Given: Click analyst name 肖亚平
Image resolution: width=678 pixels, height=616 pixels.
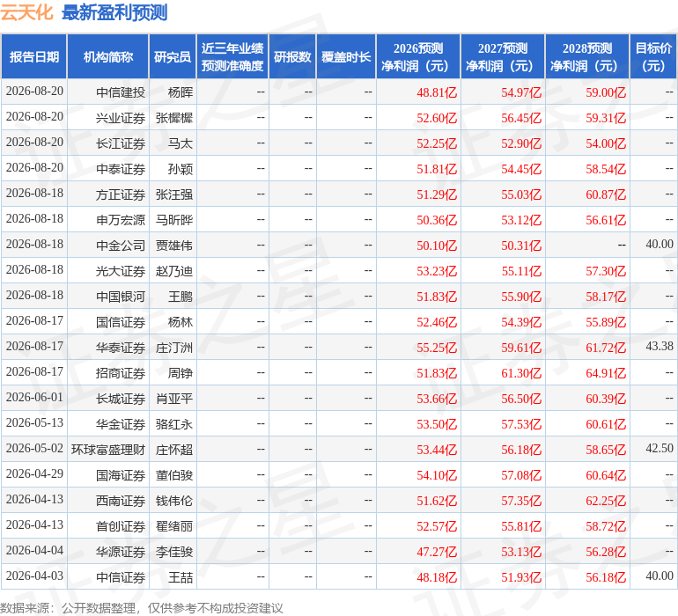Looking at the screenshot, I should 174,398.
